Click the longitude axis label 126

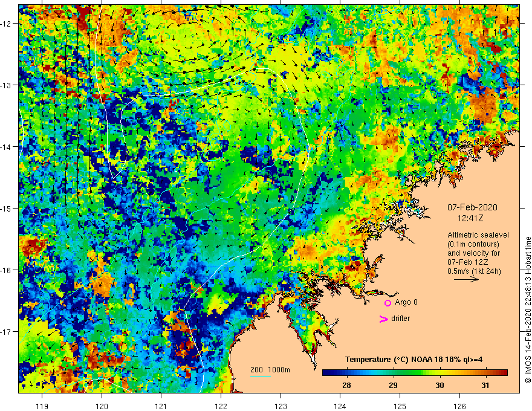tap(459, 406)
